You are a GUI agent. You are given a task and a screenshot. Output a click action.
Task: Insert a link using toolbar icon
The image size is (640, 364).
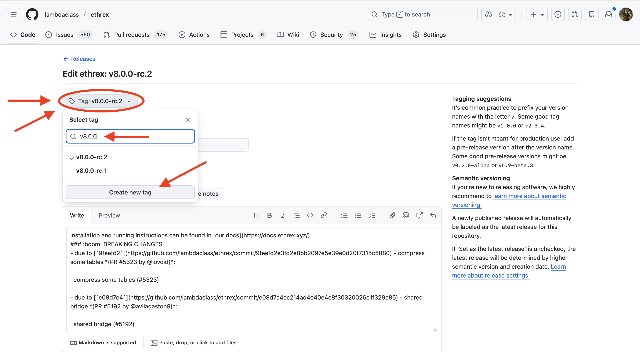tap(324, 215)
